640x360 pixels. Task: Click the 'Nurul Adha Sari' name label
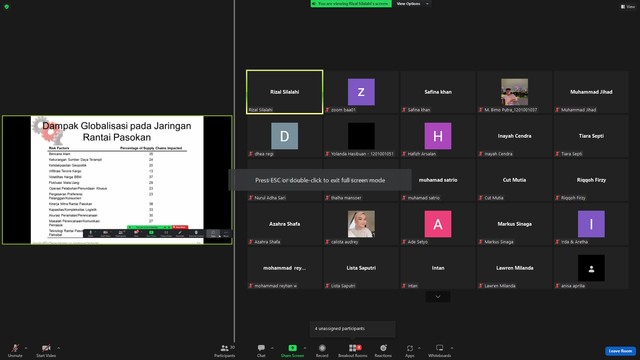270,198
